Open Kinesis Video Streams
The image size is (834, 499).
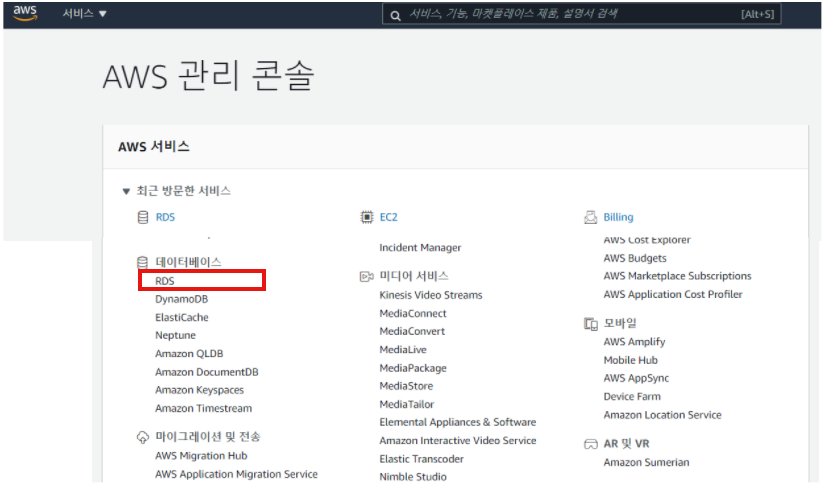pos(430,295)
